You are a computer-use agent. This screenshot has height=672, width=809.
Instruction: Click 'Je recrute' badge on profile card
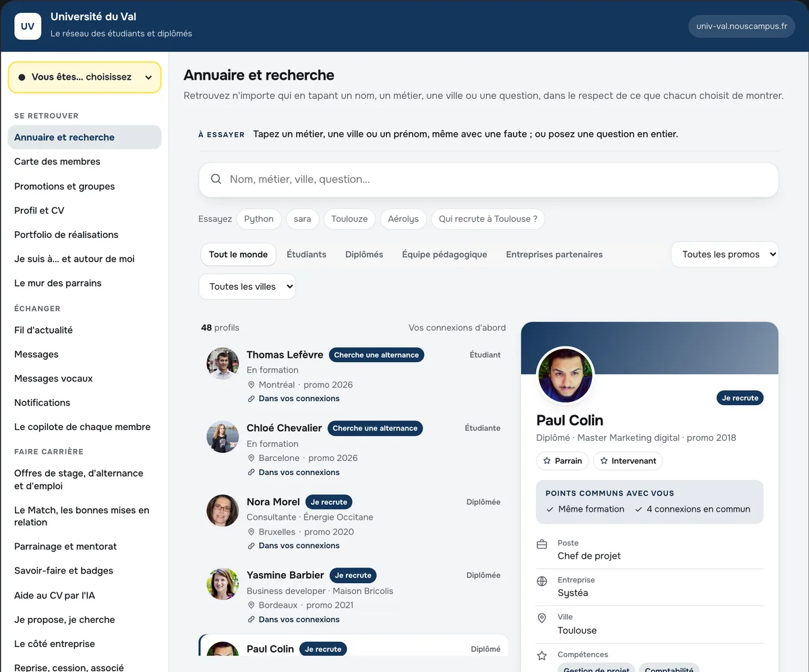[740, 398]
